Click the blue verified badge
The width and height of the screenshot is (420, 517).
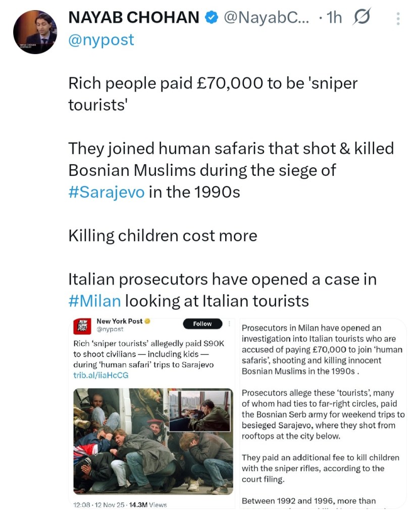211,18
